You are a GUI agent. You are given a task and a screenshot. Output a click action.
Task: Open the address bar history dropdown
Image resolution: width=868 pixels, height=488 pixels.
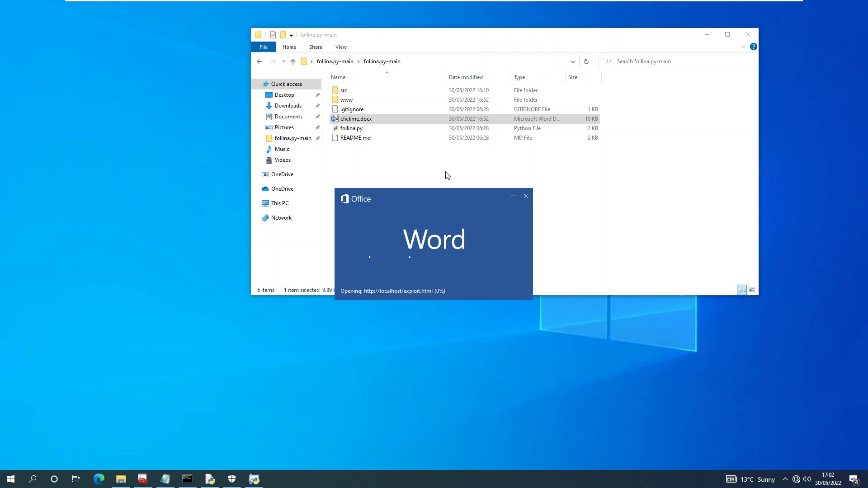point(572,61)
